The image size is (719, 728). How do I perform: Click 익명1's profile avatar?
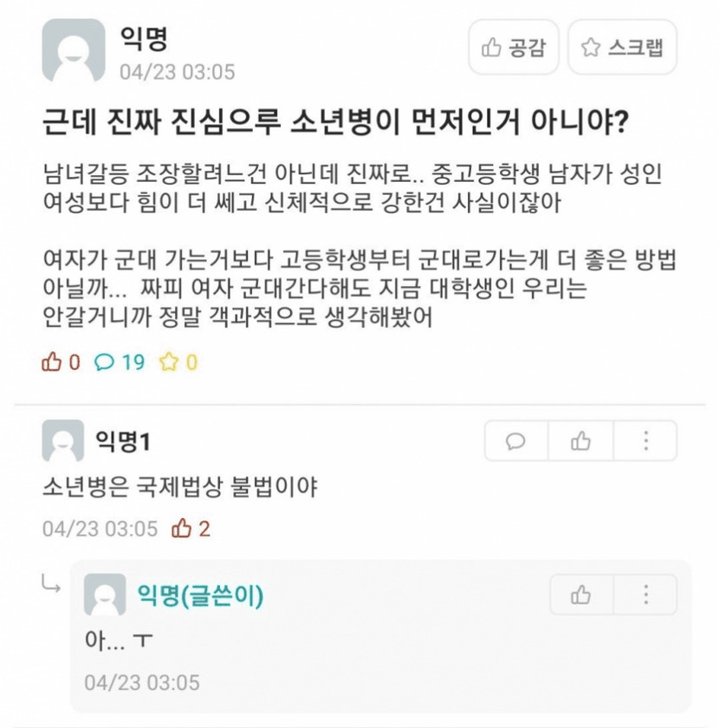63,441
